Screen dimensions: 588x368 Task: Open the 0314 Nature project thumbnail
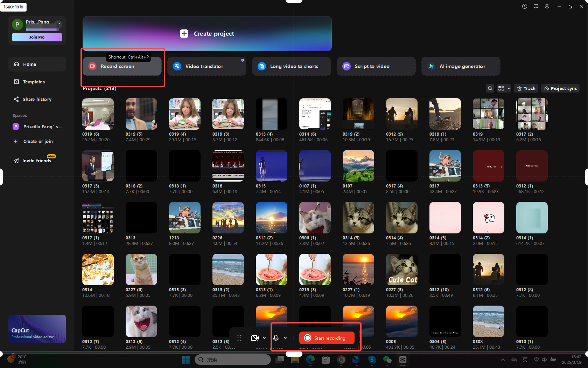coord(98,270)
